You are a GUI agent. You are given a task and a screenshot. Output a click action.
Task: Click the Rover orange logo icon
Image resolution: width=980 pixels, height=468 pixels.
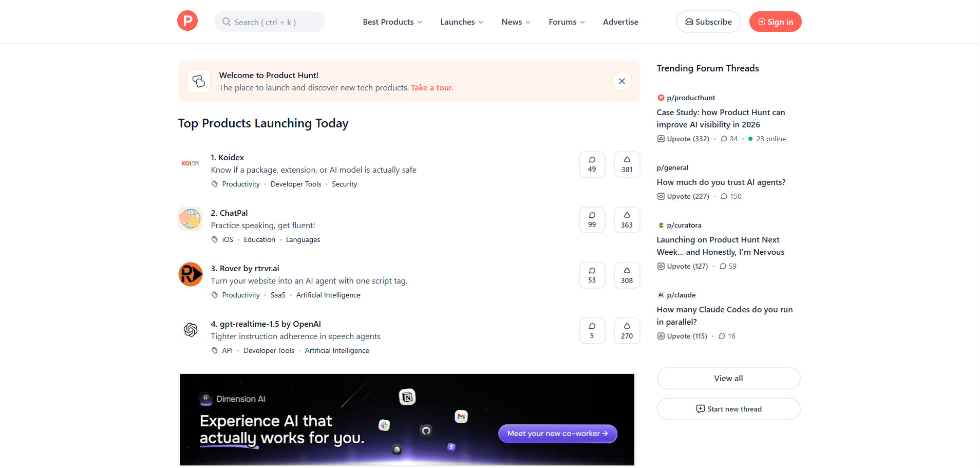[x=191, y=274]
